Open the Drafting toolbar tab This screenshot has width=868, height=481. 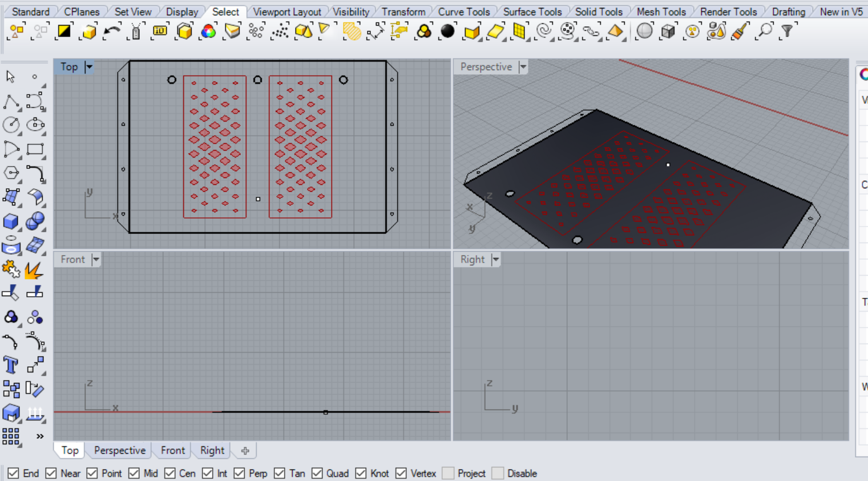(788, 11)
